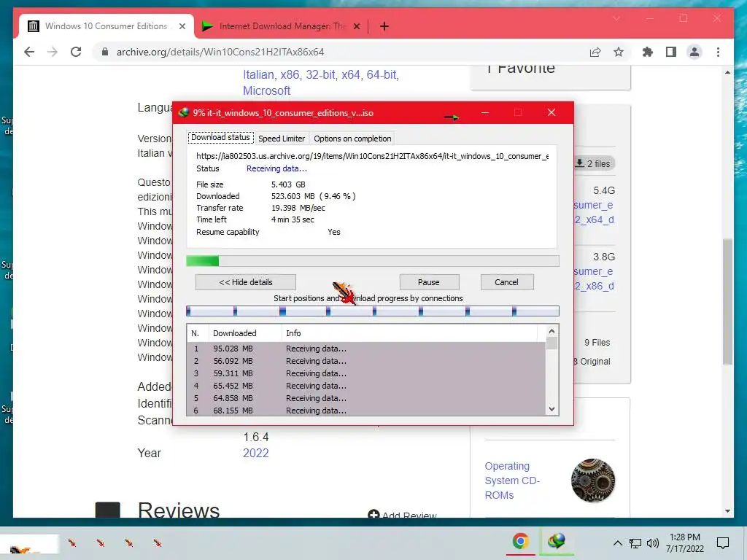Click archive.org URL in address bar
The image size is (747, 560).
tap(220, 52)
